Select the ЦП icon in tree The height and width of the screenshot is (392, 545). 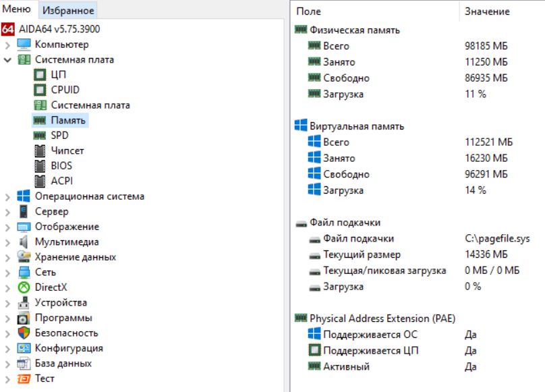coord(40,75)
